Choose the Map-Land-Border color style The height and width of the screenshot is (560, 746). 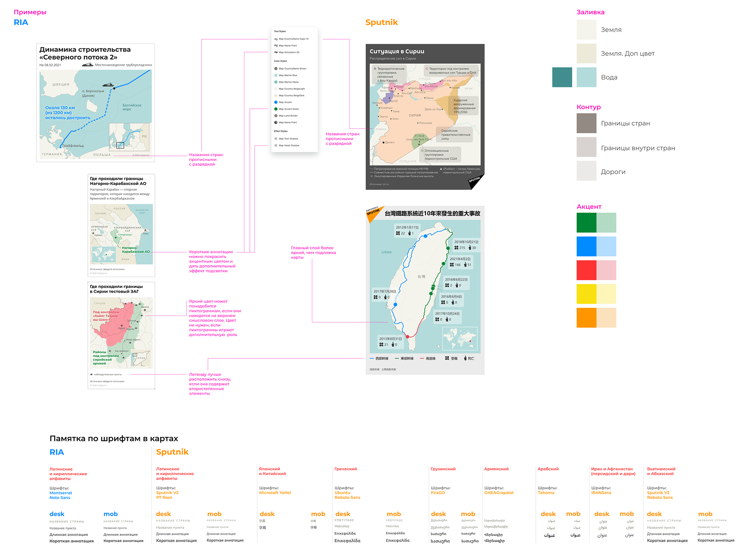coord(286,115)
